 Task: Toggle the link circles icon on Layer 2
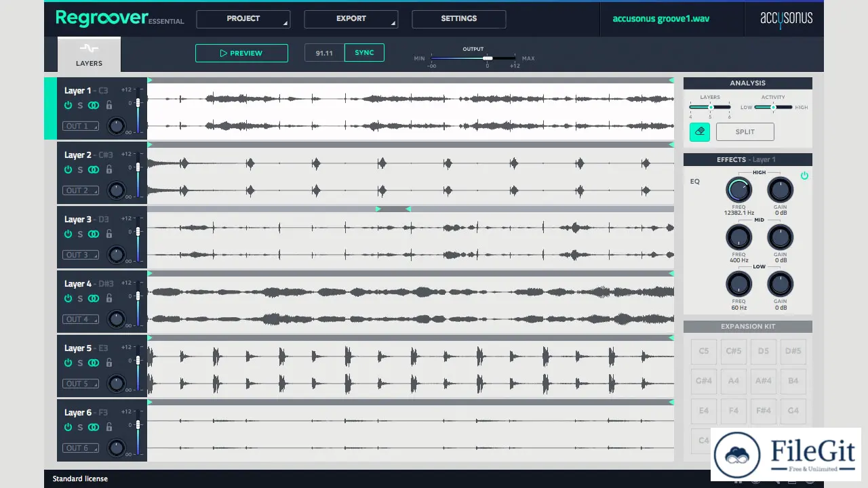point(94,169)
